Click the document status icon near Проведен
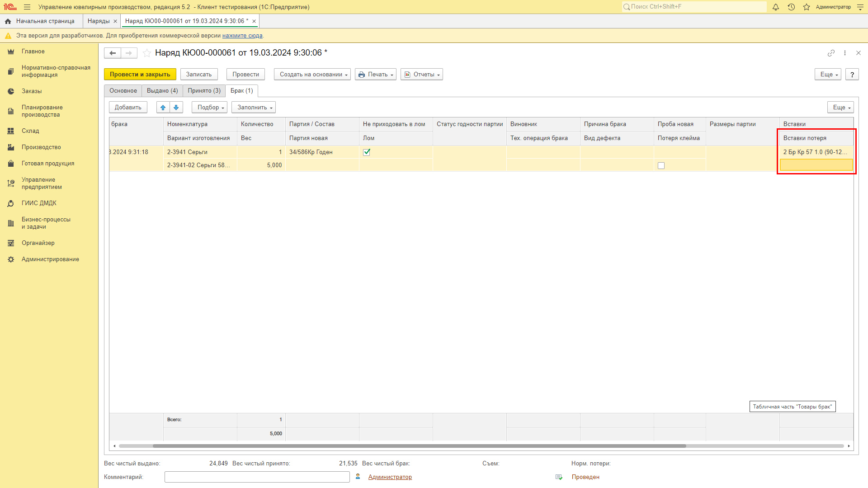 [559, 477]
